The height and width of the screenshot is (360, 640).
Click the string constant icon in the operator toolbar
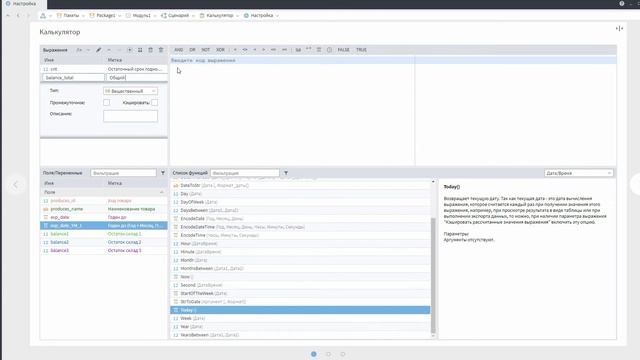click(298, 50)
